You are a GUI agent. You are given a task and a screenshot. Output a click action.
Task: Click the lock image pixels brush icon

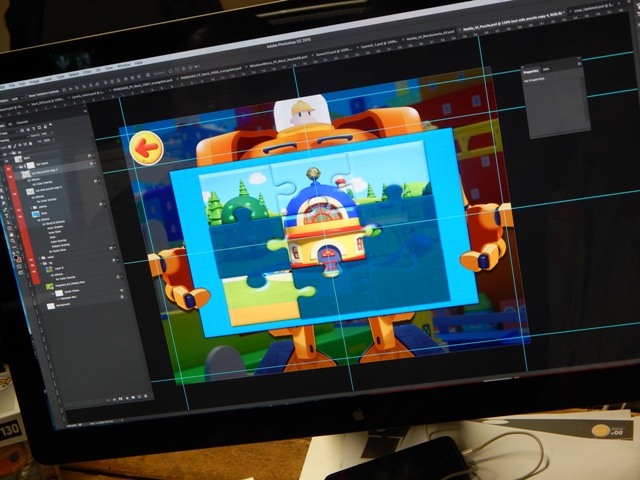point(15,146)
